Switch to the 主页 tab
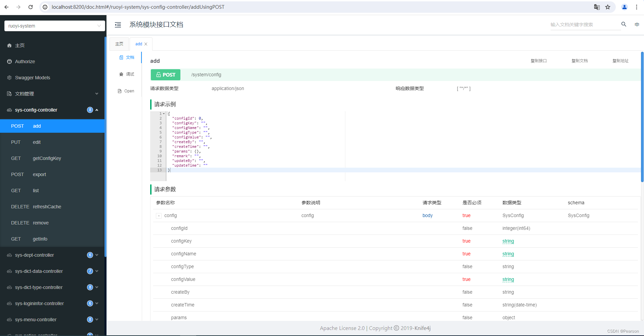The image size is (644, 336). tap(119, 44)
